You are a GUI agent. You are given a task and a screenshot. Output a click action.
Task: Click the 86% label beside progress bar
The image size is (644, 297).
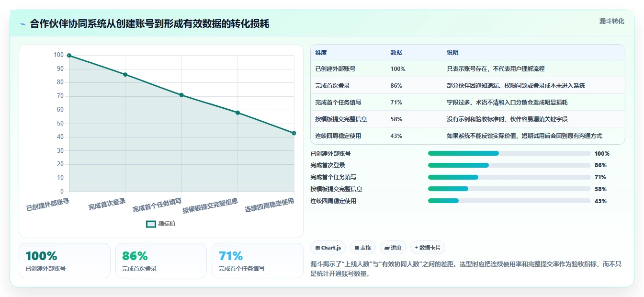(600, 165)
